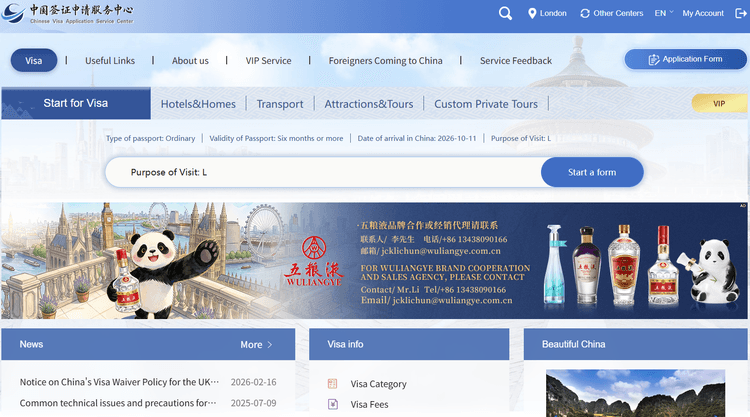Click the Start a form button
Image resolution: width=750 pixels, height=417 pixels.
(592, 172)
